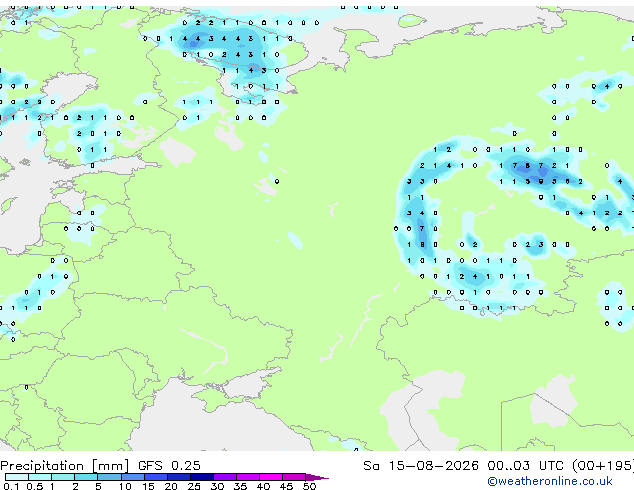The height and width of the screenshot is (490, 634).
Task: Click the '0.5' legend scale label
Action: pyautogui.click(x=35, y=486)
